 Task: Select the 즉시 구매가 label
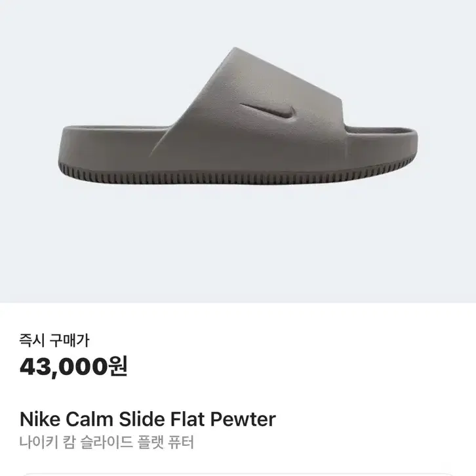coord(54,340)
